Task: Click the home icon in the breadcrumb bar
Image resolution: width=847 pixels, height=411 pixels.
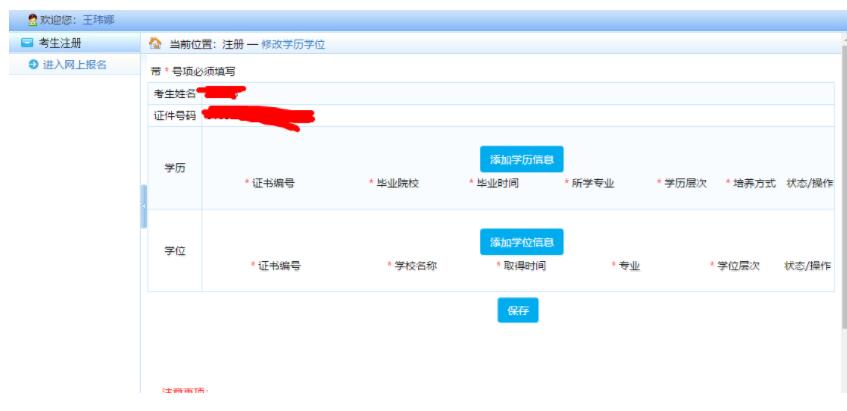Action: 155,44
